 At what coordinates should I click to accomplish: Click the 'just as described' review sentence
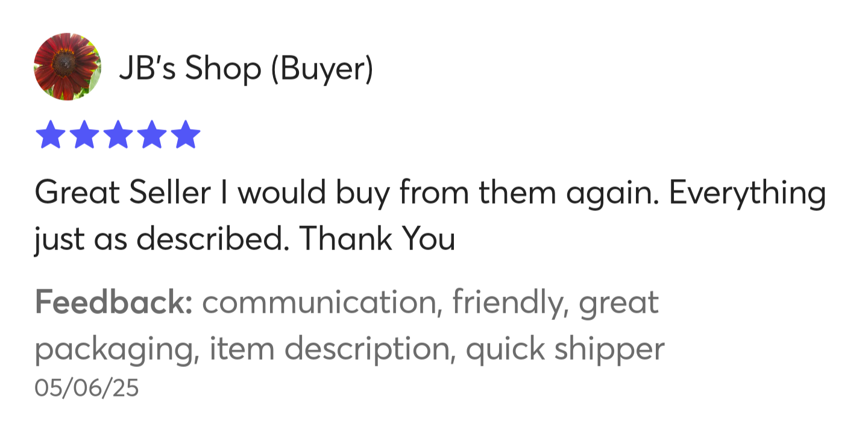tap(159, 240)
